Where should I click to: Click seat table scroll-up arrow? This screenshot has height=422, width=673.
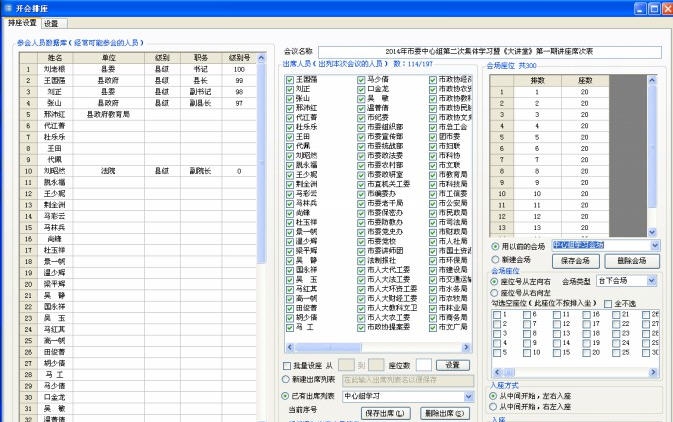click(652, 80)
